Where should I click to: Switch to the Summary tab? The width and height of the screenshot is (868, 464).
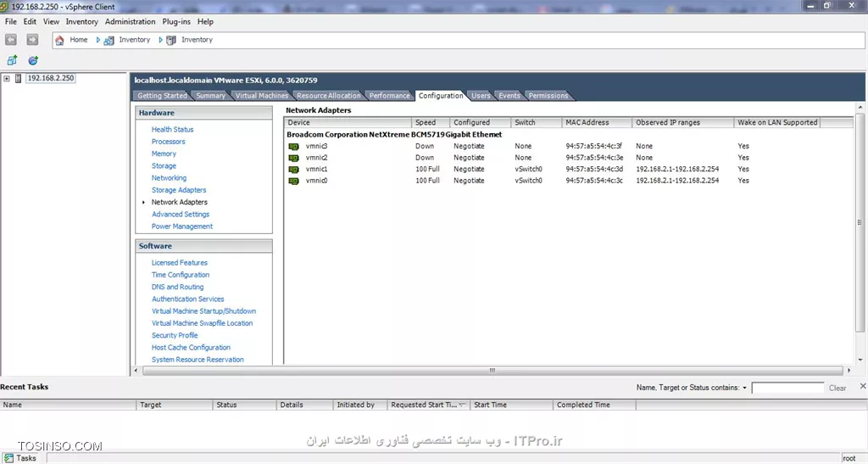point(210,96)
